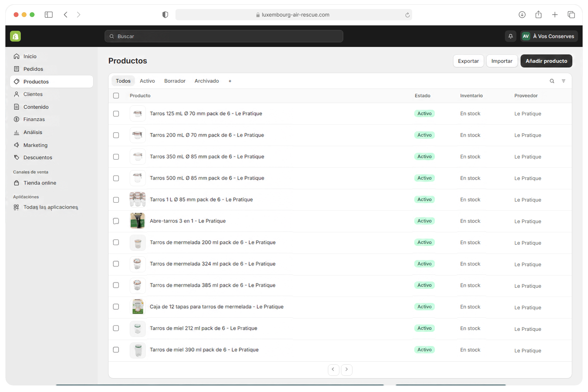Viewport: 588px width, 392px height.
Task: Click the Exportar button
Action: [468, 61]
